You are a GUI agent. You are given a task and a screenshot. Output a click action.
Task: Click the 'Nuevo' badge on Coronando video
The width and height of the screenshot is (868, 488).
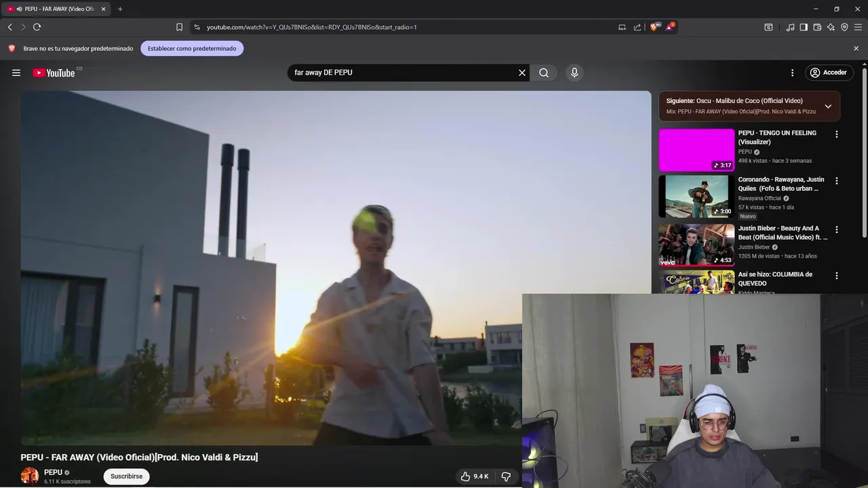click(748, 216)
